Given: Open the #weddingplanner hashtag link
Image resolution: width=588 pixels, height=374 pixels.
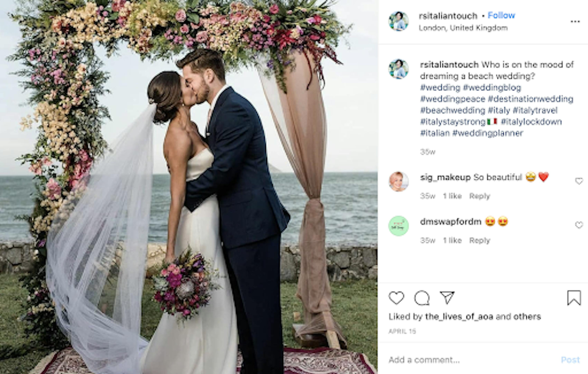Looking at the screenshot, I should pos(488,133).
